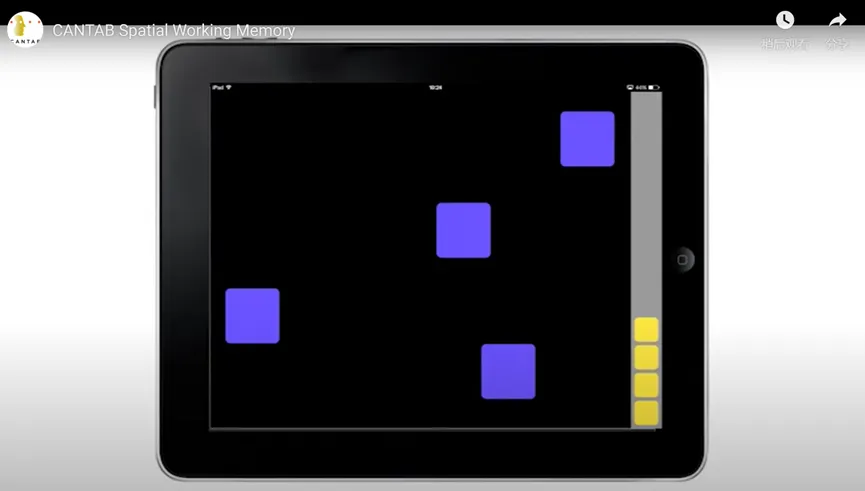Image resolution: width=865 pixels, height=491 pixels.
Task: Tap the lowest purple box
Action: (508, 371)
